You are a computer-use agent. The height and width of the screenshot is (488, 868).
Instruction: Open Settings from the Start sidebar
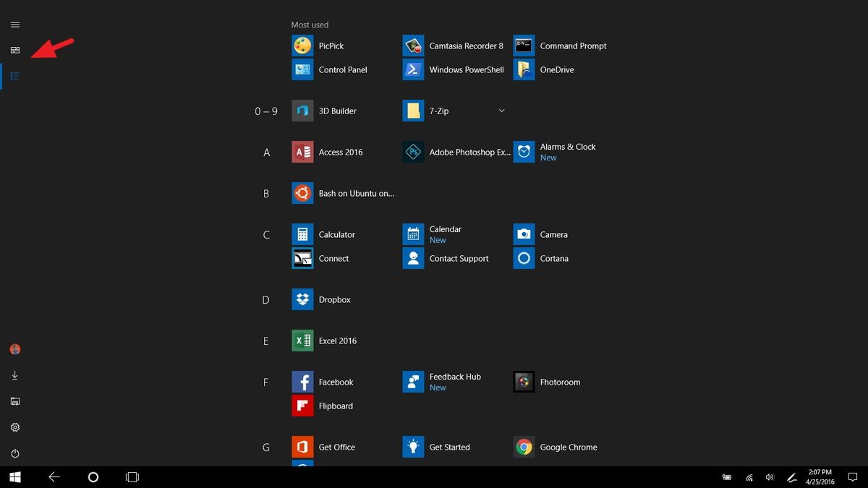click(14, 427)
